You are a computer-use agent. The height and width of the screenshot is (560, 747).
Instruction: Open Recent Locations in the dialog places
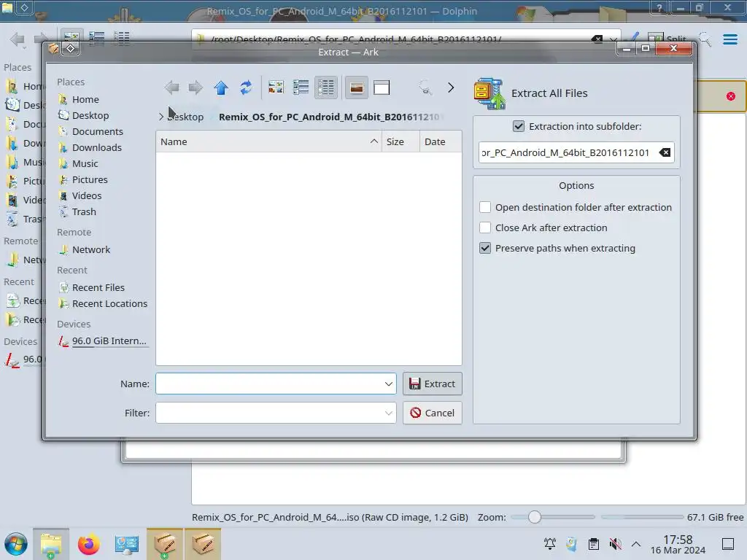coord(109,304)
